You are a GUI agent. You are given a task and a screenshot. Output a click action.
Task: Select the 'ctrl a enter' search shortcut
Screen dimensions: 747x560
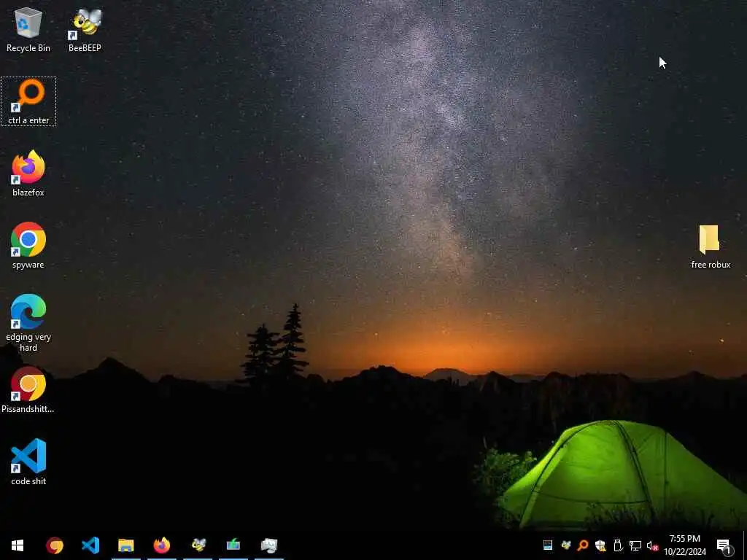[x=28, y=101]
